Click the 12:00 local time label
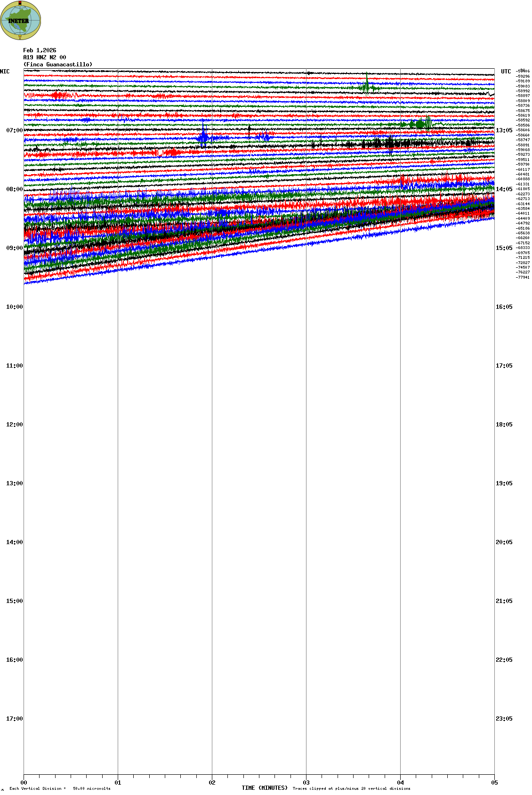Viewport: 532px width, 795px height. (14, 425)
